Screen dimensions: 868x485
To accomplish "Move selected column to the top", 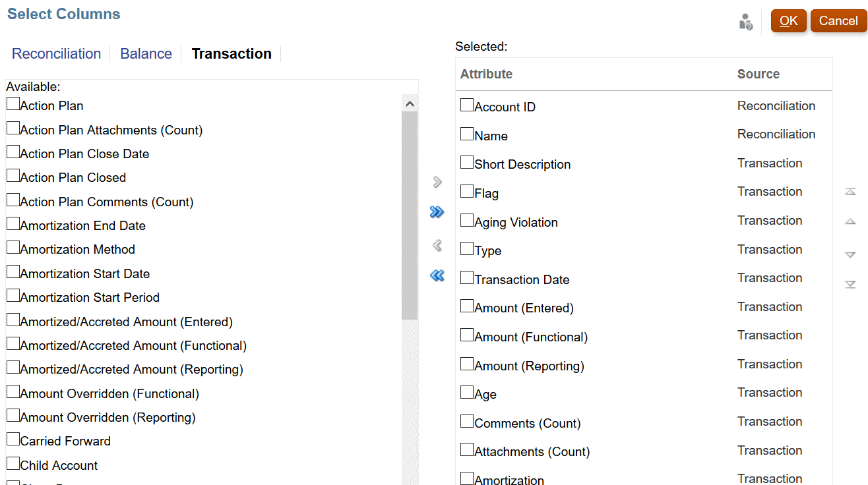I will pyautogui.click(x=850, y=190).
